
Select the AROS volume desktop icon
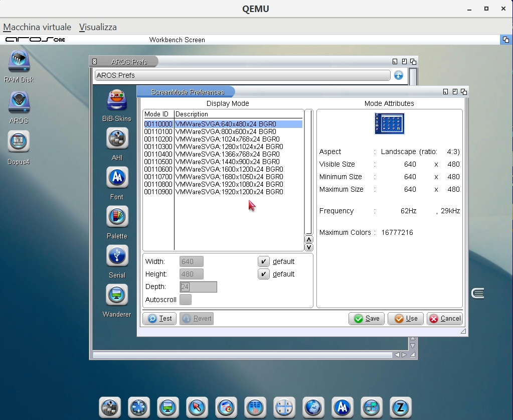click(x=19, y=102)
